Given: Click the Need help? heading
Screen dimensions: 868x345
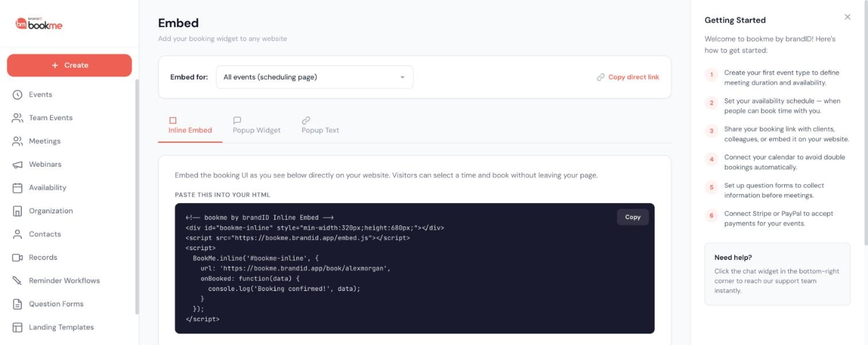Looking at the screenshot, I should [x=733, y=258].
